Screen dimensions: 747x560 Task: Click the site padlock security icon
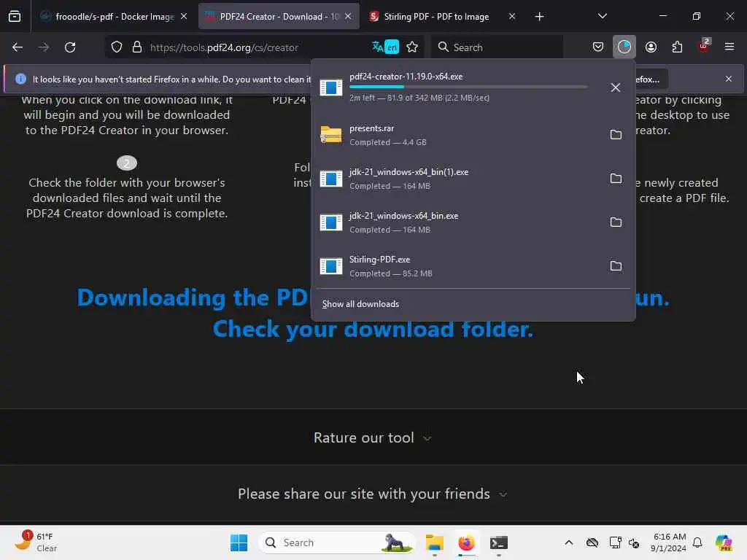[x=137, y=47]
